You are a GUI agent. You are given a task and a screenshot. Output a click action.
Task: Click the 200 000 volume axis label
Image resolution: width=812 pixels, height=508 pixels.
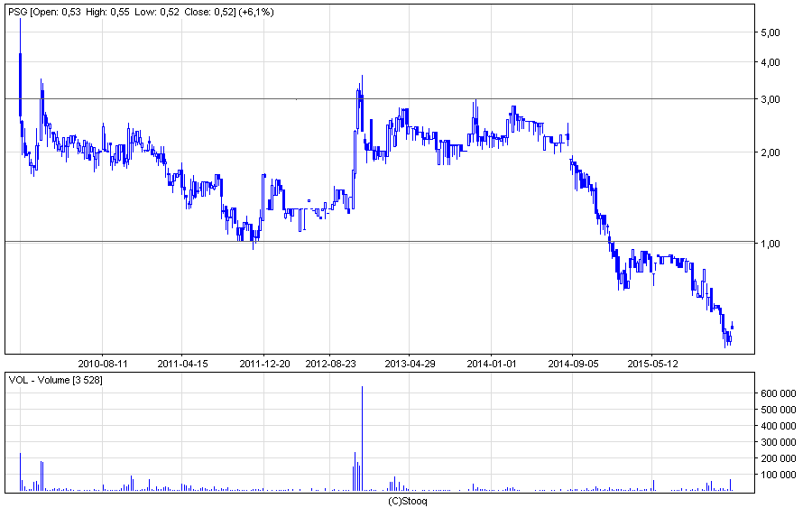[x=778, y=458]
